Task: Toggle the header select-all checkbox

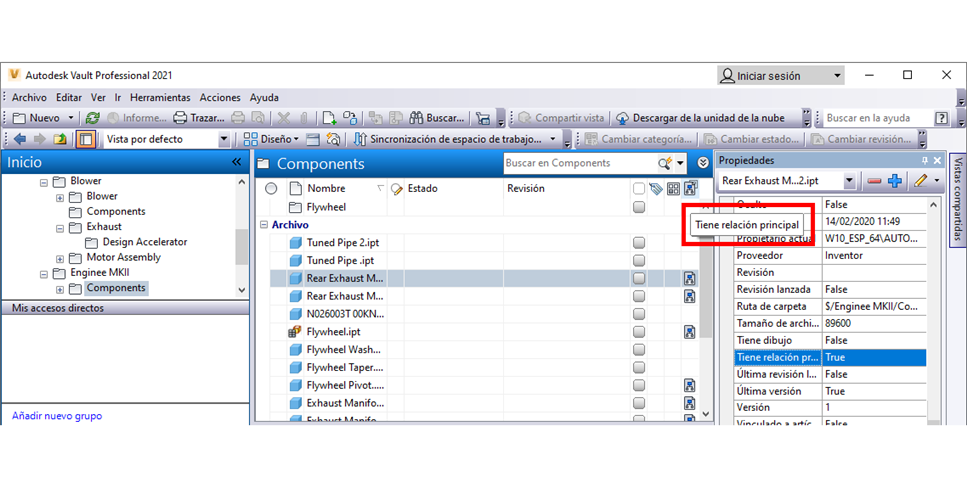Action: 639,189
